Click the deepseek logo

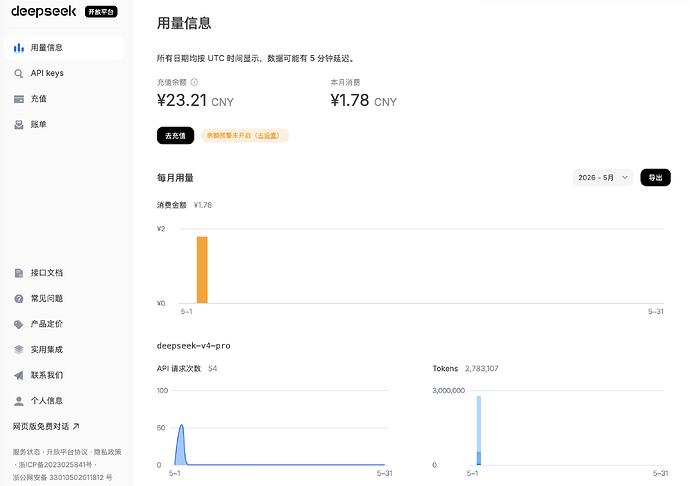(x=44, y=11)
